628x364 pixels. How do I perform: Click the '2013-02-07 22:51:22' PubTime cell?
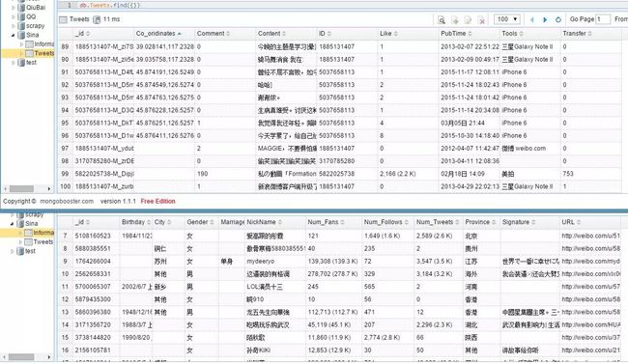470,47
